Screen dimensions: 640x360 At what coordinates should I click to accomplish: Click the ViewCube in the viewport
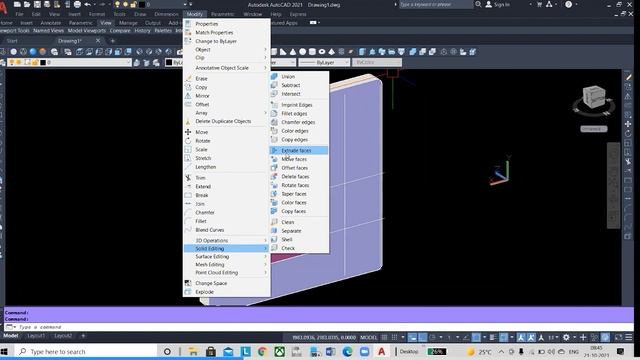coord(594,98)
